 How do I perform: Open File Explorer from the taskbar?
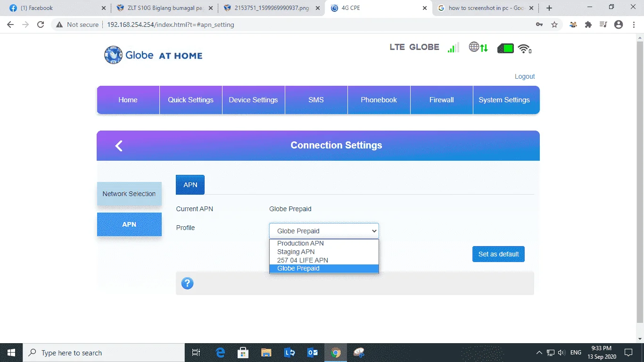tap(266, 353)
